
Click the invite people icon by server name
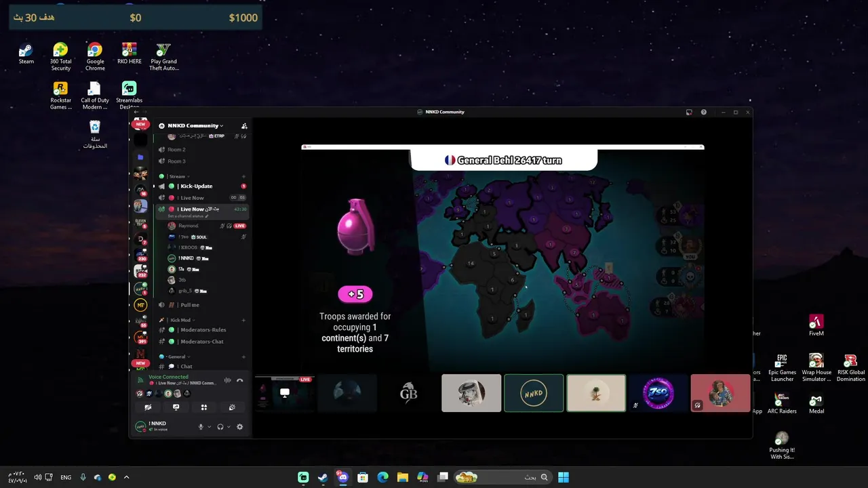point(244,126)
